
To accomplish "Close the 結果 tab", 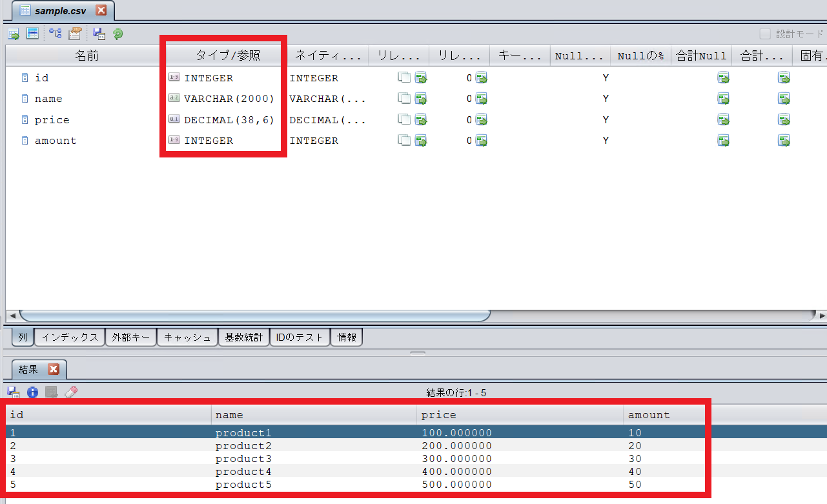I will pyautogui.click(x=54, y=369).
